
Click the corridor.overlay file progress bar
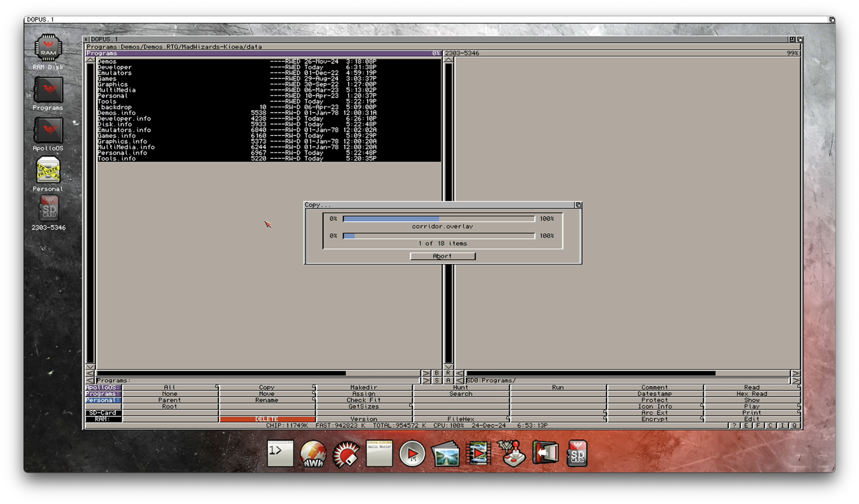point(439,219)
